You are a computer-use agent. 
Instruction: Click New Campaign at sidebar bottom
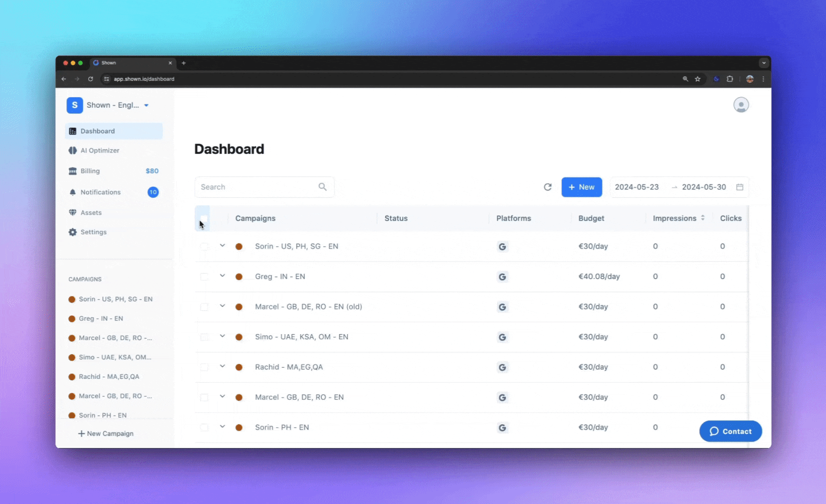point(106,434)
